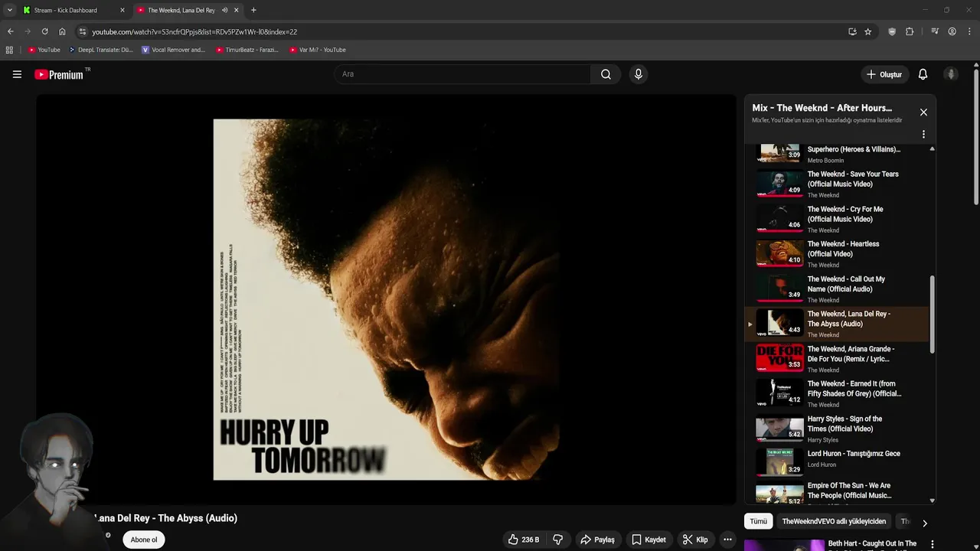Open the Vocal Remover bookmark
The image size is (980, 551).
point(174,50)
